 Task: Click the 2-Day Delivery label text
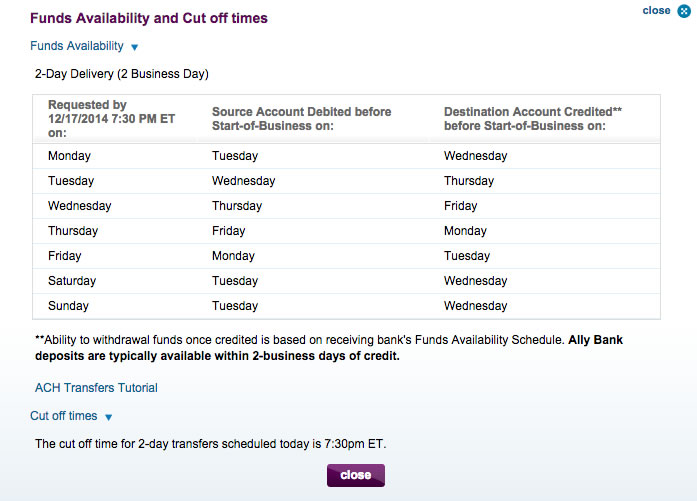pyautogui.click(x=122, y=74)
